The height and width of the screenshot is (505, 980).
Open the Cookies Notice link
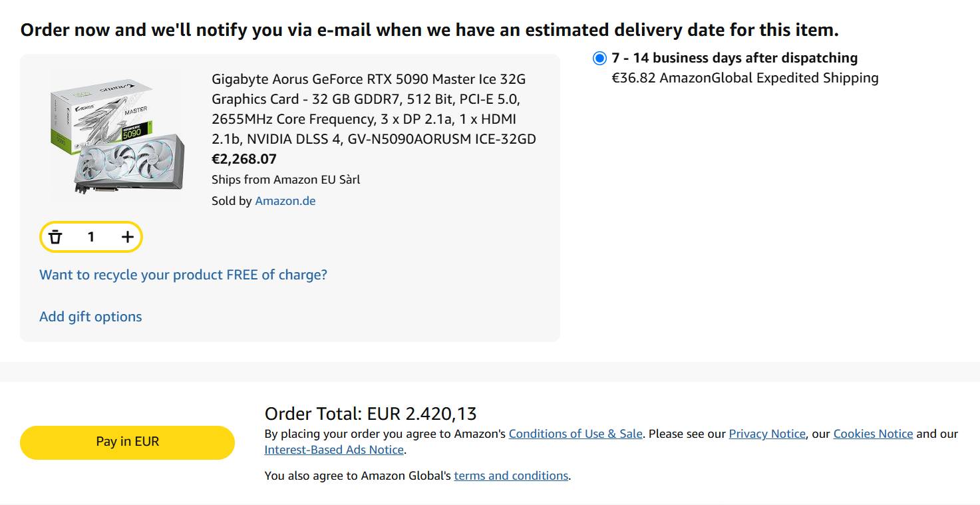(873, 434)
